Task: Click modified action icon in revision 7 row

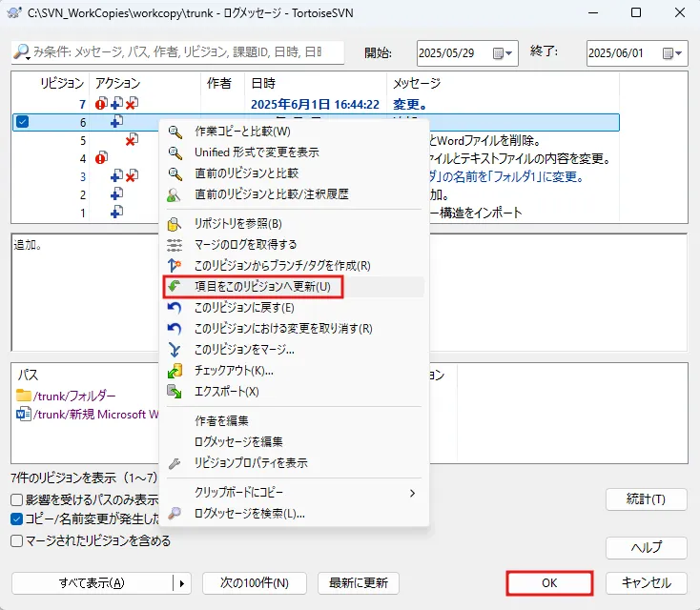Action: 101,104
